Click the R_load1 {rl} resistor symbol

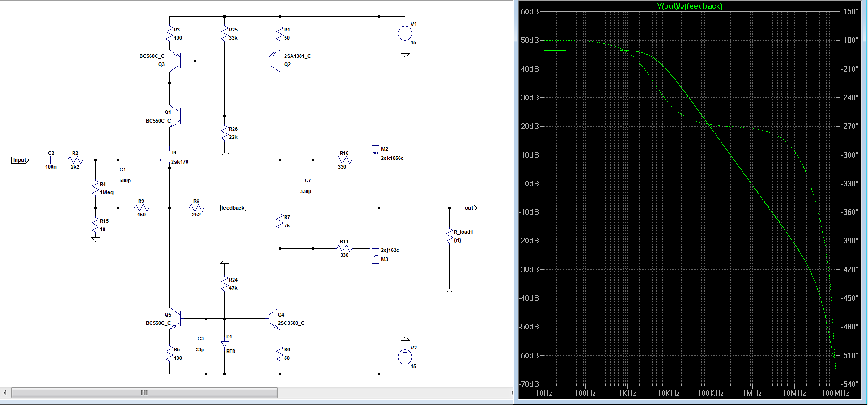pyautogui.click(x=449, y=236)
